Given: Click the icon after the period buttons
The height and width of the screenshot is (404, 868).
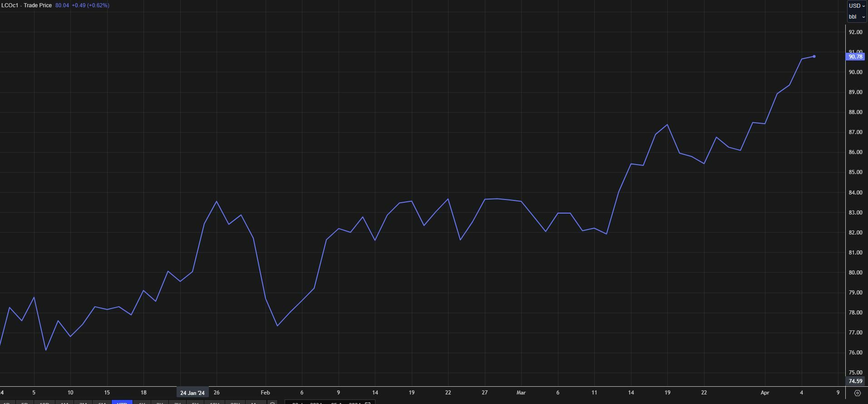Looking at the screenshot, I should [272, 403].
